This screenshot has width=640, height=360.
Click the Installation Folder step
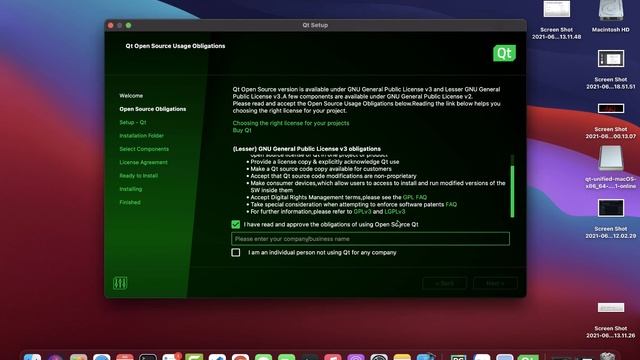pyautogui.click(x=142, y=136)
